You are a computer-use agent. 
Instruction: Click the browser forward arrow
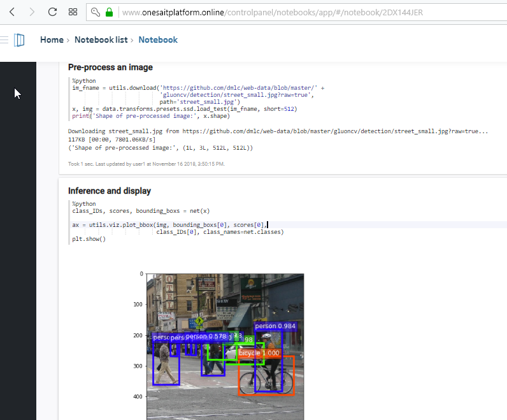pyautogui.click(x=32, y=12)
